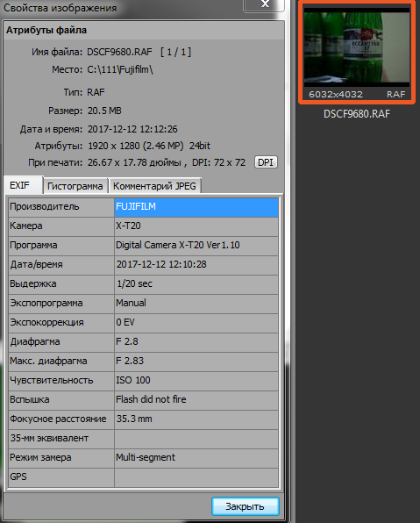Click the DPI button

pyautogui.click(x=266, y=162)
